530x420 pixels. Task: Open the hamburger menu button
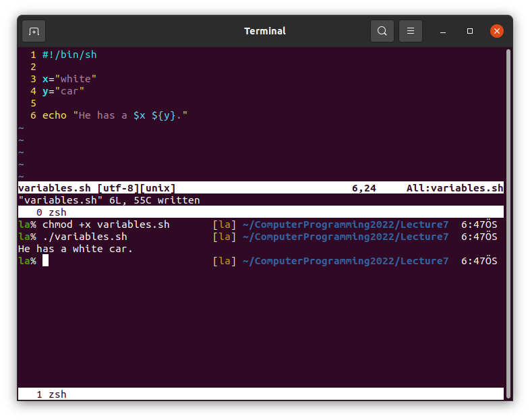411,31
